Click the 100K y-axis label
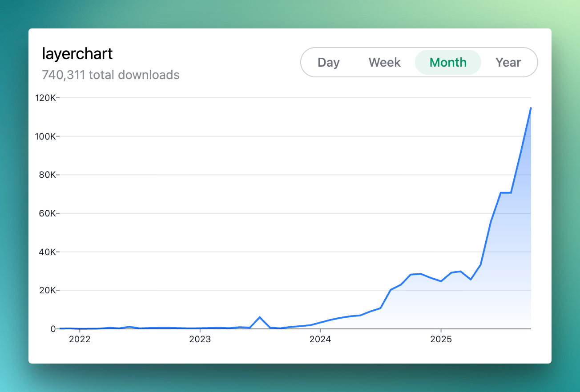 45,136
